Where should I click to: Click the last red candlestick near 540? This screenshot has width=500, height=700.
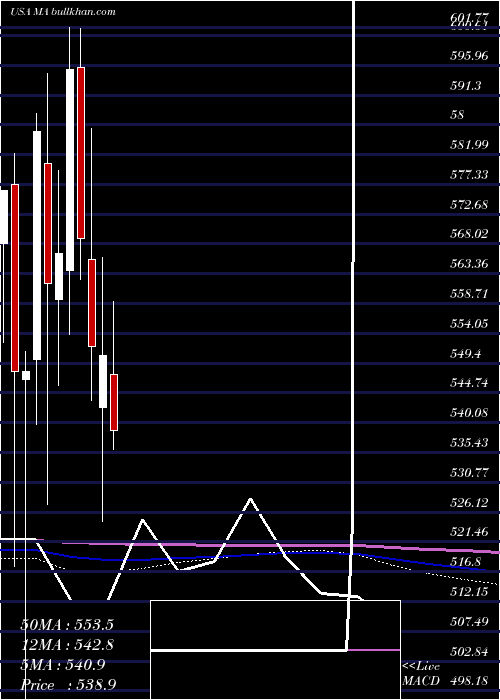click(x=114, y=402)
